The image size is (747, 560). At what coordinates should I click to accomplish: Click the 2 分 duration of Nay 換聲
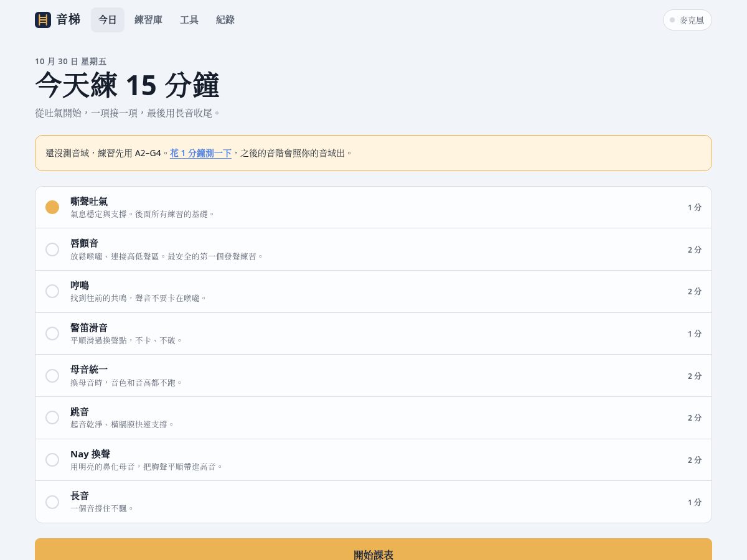(695, 460)
